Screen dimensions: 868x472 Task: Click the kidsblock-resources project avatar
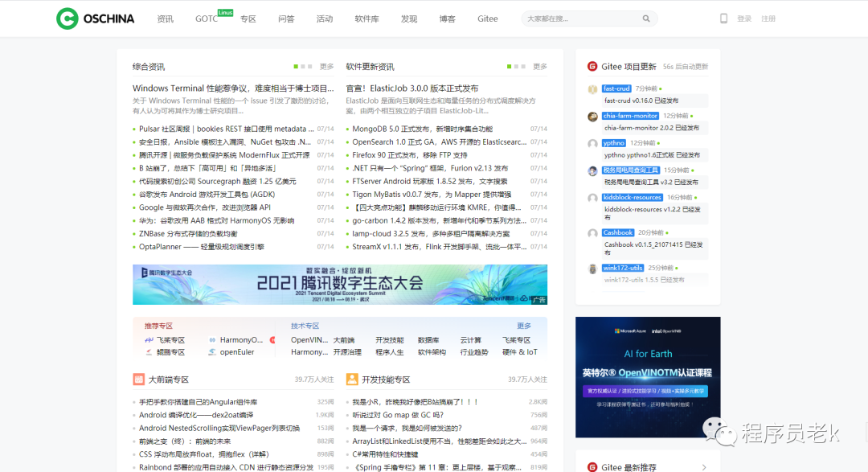(592, 198)
